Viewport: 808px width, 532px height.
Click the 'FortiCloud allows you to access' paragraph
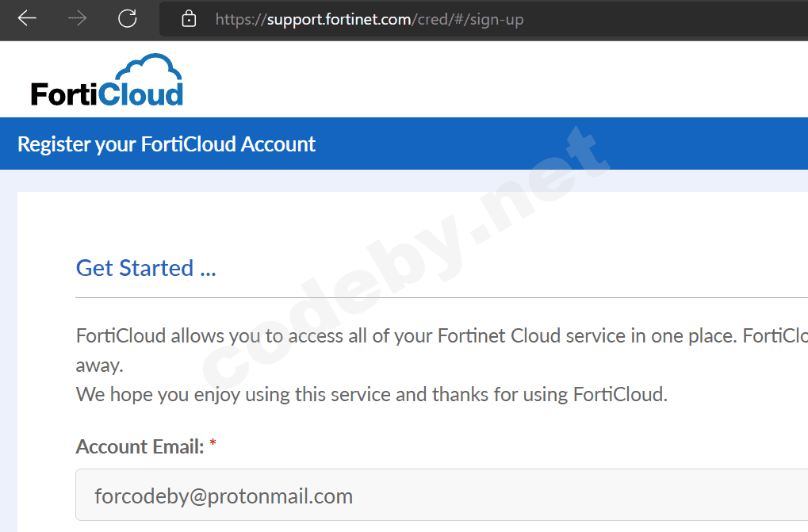click(396, 335)
